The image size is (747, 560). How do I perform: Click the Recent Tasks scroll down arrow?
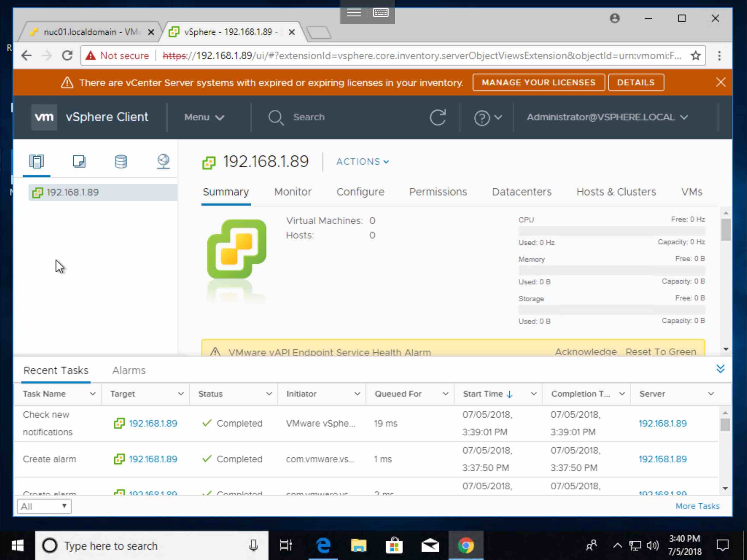[725, 488]
